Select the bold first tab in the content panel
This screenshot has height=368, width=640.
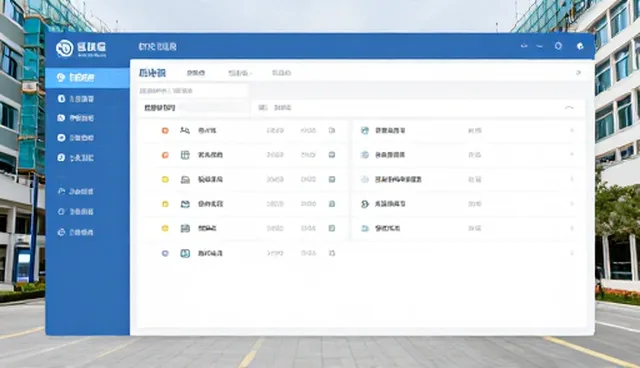point(152,73)
